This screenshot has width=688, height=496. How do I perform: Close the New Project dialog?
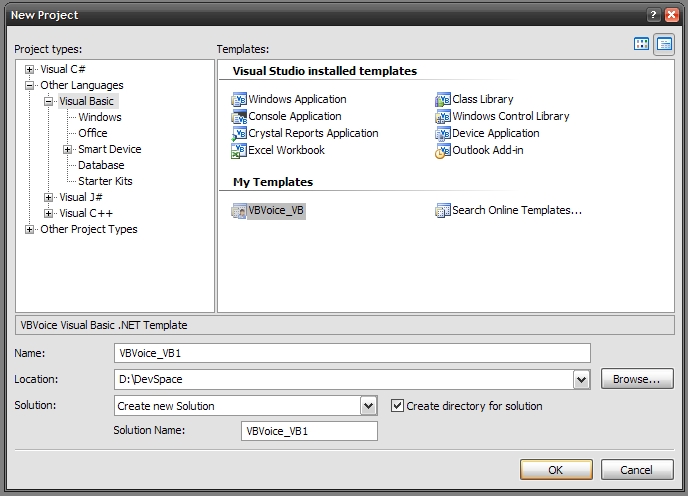click(x=672, y=15)
